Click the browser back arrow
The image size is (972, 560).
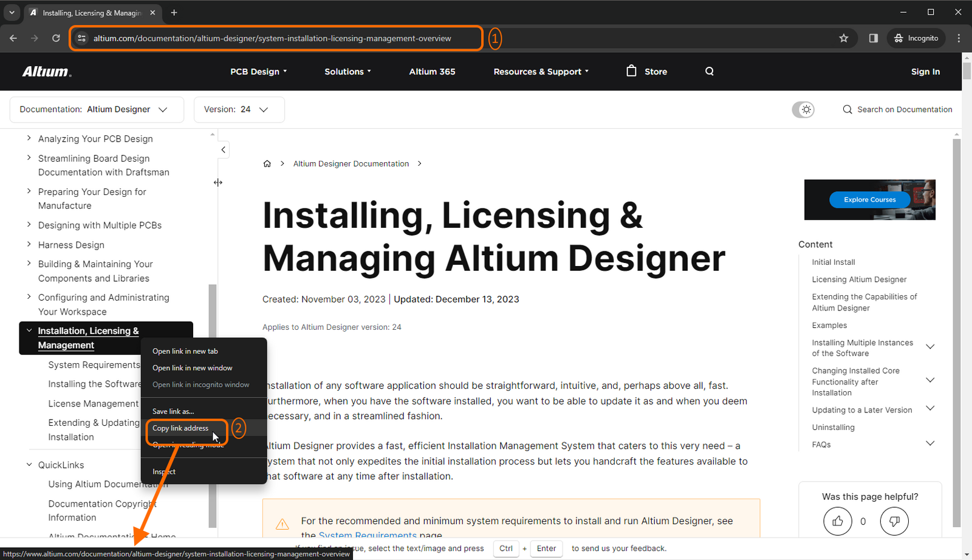(x=13, y=38)
